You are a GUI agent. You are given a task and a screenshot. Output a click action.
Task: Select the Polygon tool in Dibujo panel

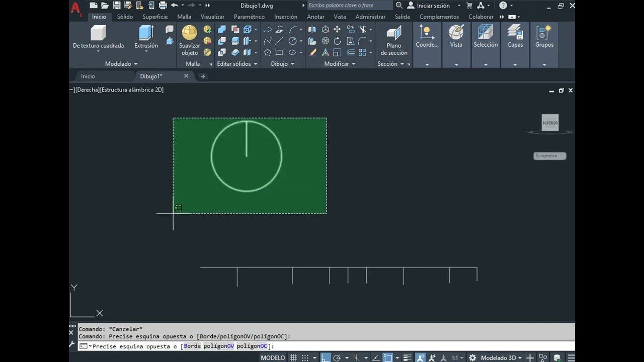tap(268, 52)
